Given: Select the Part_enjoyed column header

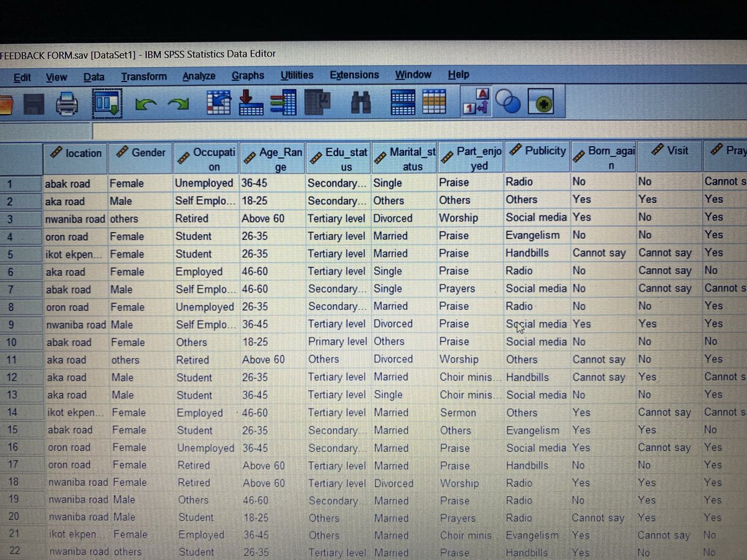Looking at the screenshot, I should click(x=471, y=158).
